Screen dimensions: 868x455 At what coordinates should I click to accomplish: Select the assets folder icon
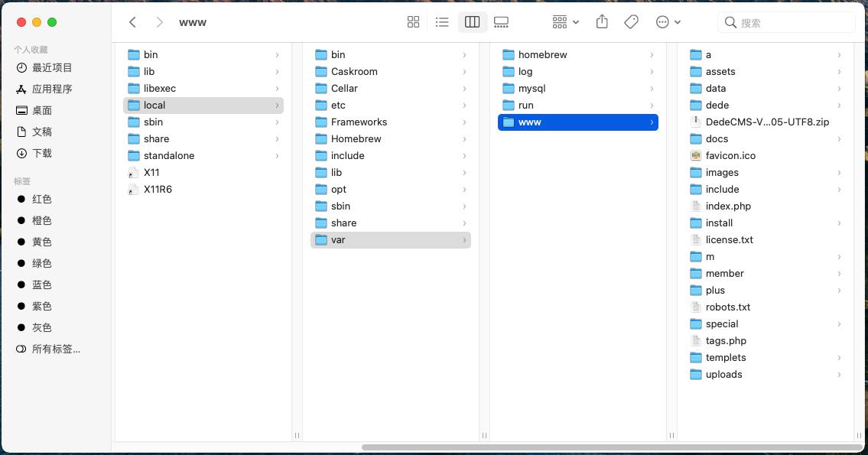tap(696, 71)
